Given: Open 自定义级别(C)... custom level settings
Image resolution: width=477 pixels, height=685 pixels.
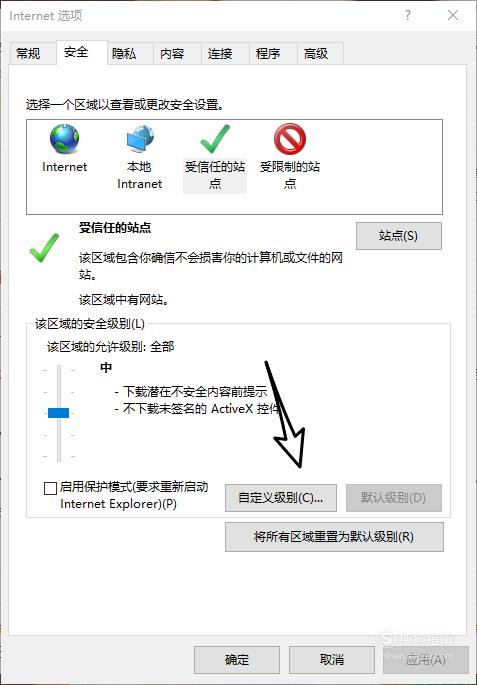Looking at the screenshot, I should [281, 498].
